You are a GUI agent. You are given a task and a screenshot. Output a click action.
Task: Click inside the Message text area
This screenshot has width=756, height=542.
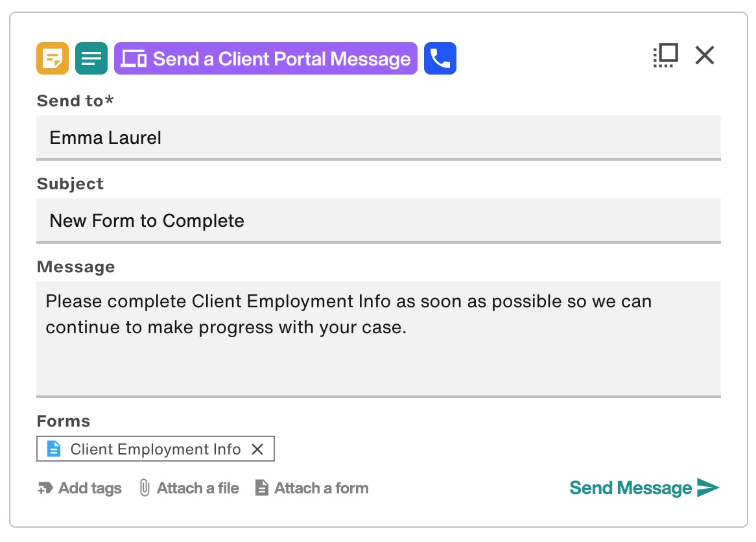click(x=379, y=340)
